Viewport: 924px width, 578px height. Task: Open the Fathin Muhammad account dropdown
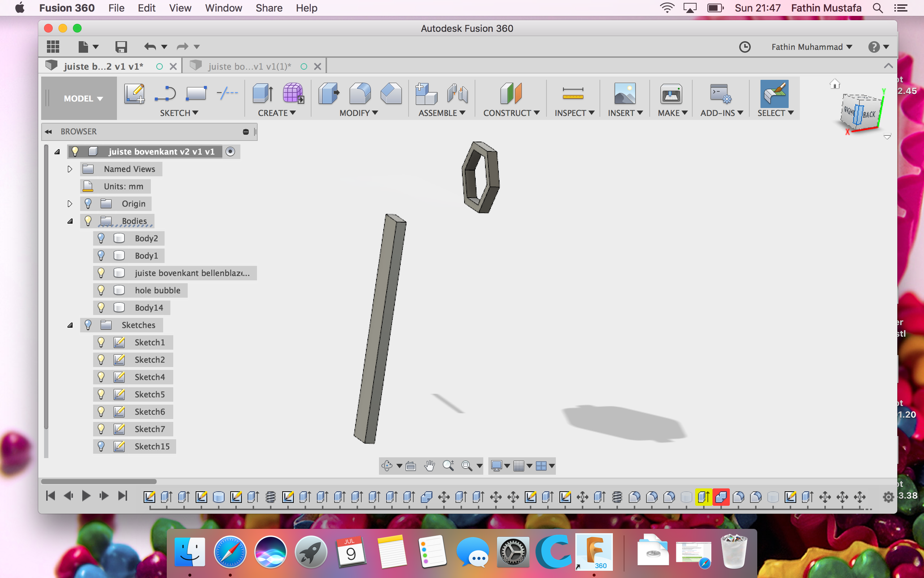point(812,47)
